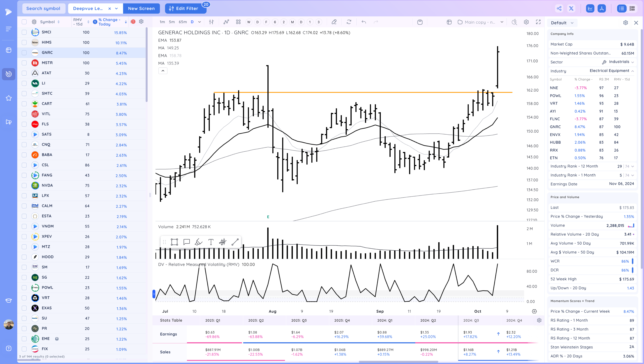Click the share icon in top bar
This screenshot has width=644, height=364.
click(x=559, y=9)
